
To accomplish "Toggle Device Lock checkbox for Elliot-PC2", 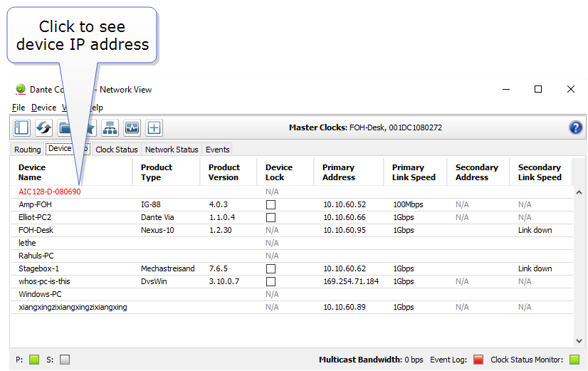I will tap(271, 217).
